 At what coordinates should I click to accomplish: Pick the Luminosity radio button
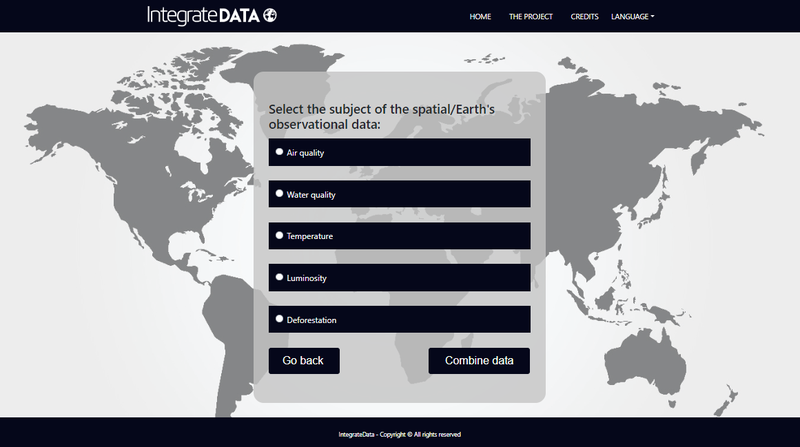(x=279, y=277)
